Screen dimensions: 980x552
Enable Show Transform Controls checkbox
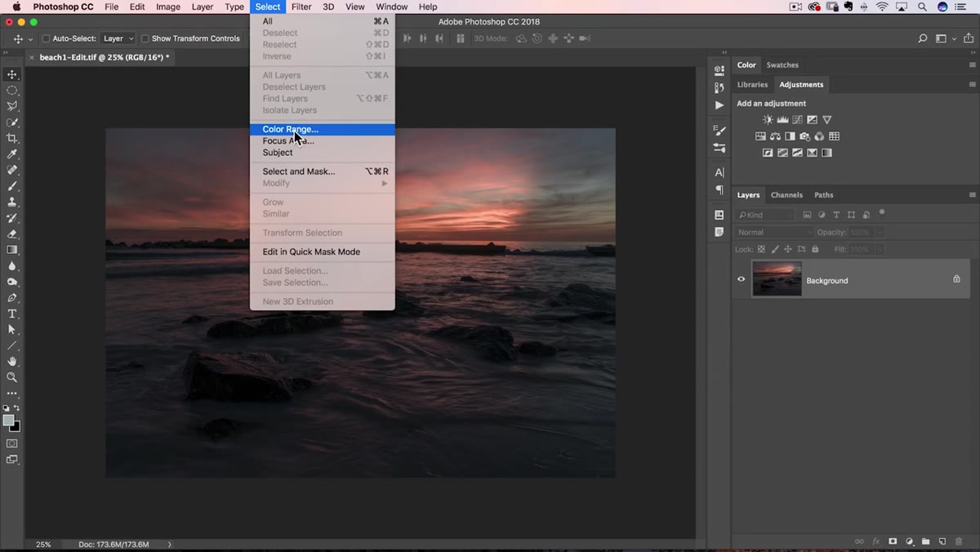(x=145, y=38)
